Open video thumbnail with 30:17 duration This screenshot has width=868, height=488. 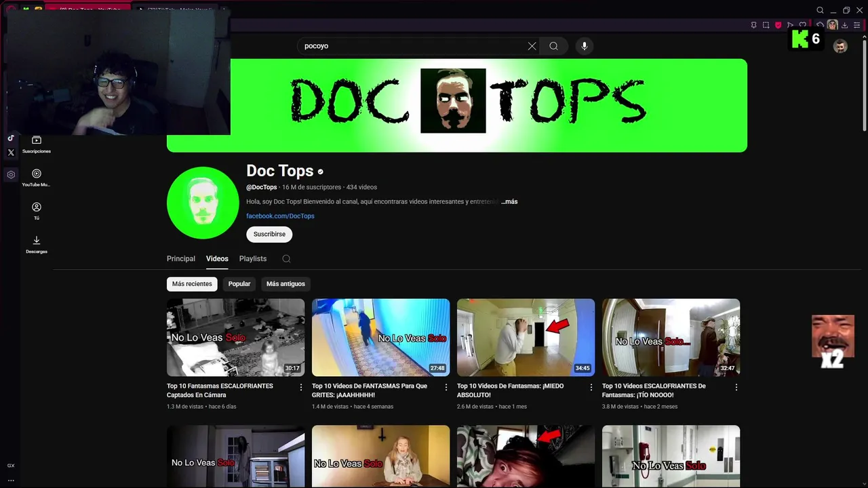[x=236, y=338]
